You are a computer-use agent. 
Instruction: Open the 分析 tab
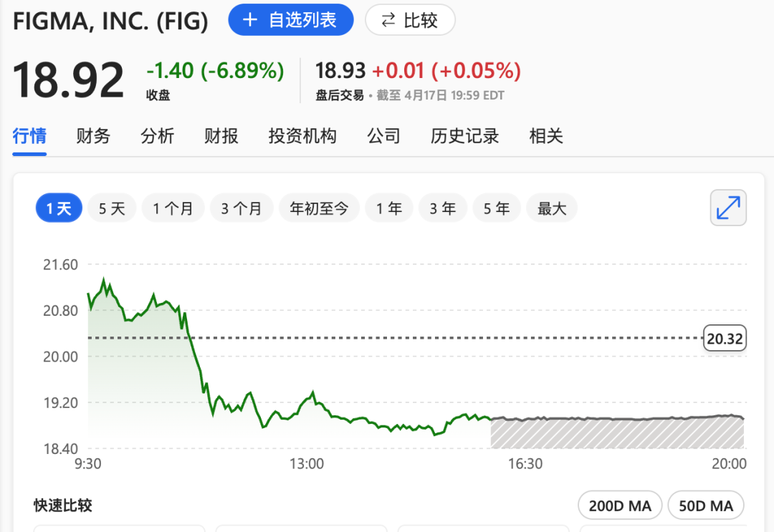(x=157, y=136)
